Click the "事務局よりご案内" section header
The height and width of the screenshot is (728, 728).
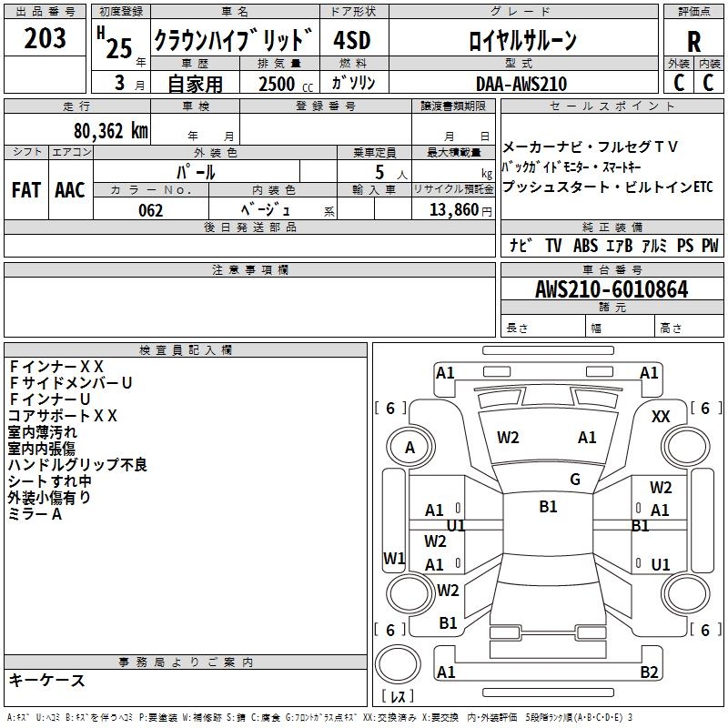tap(186, 662)
